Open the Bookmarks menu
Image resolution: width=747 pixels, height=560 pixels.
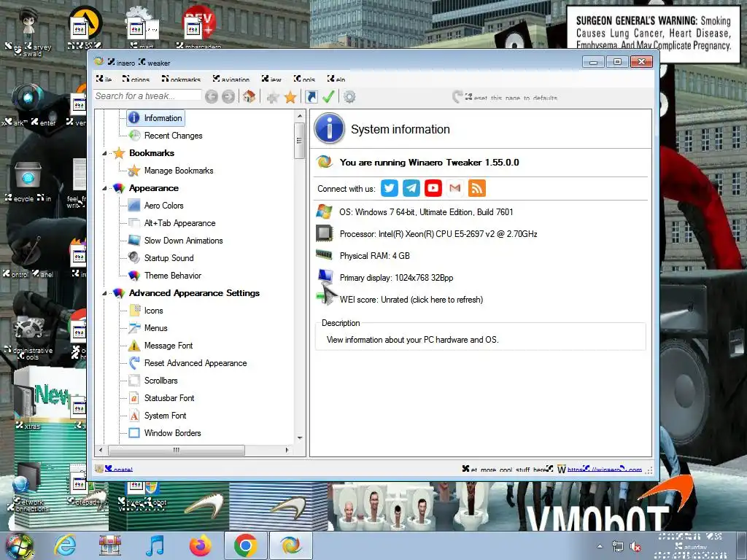tap(181, 79)
